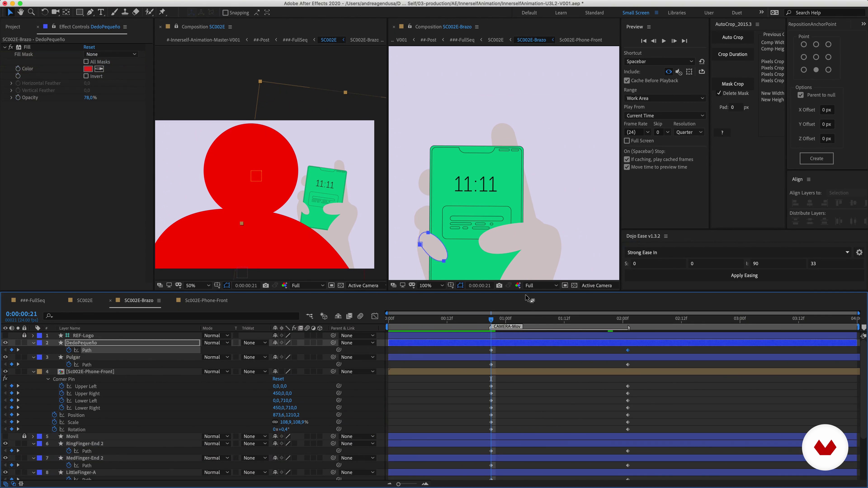Image resolution: width=868 pixels, height=488 pixels.
Task: Select the Puppet Pin tool
Action: (x=162, y=12)
